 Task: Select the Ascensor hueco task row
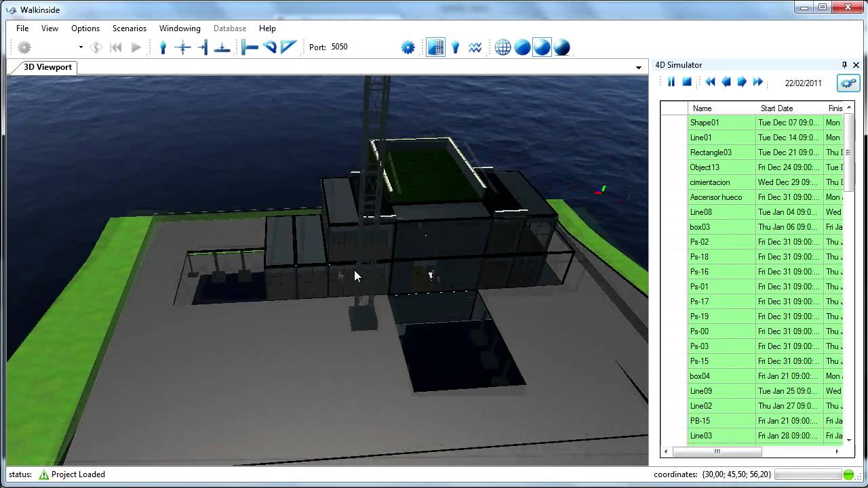pyautogui.click(x=752, y=197)
